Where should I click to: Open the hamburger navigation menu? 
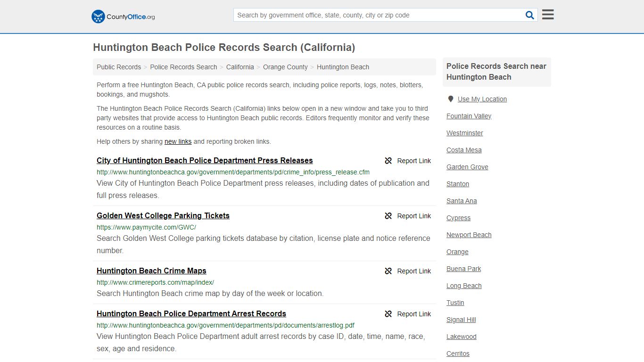547,14
